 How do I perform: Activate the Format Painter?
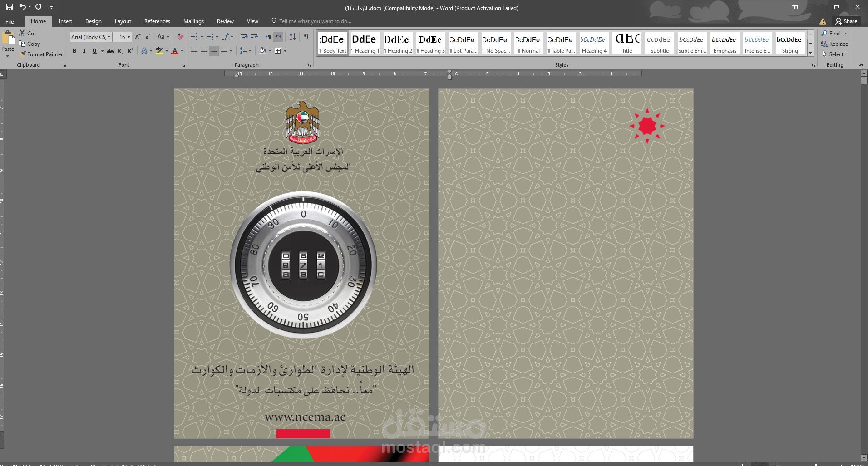pyautogui.click(x=41, y=54)
